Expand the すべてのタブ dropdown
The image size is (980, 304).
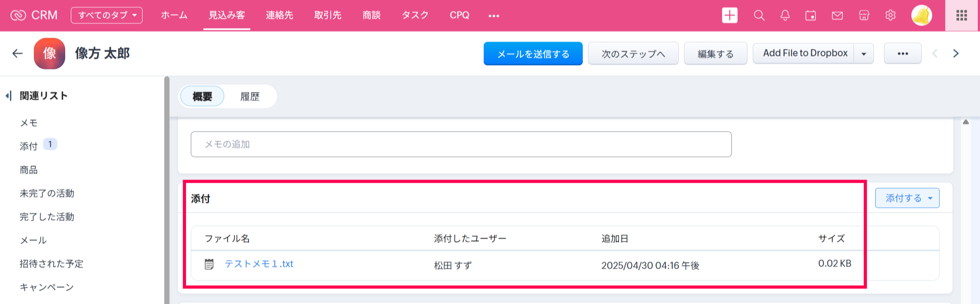click(x=106, y=15)
